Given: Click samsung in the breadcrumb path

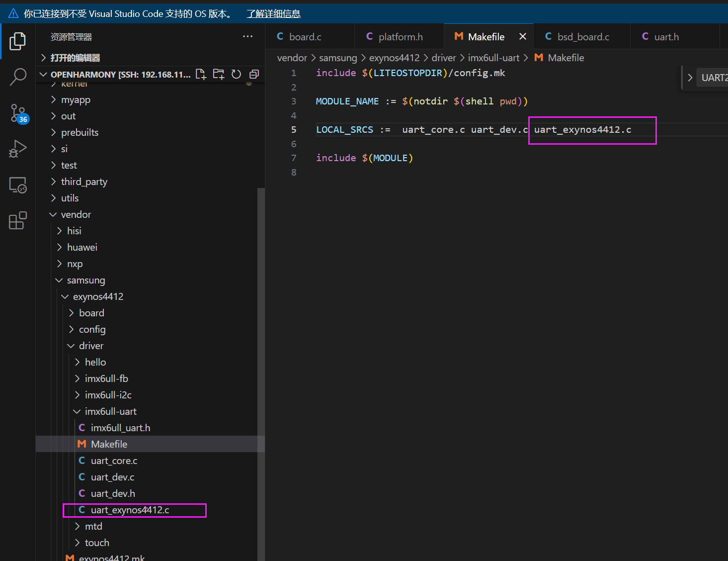Looking at the screenshot, I should click(338, 58).
